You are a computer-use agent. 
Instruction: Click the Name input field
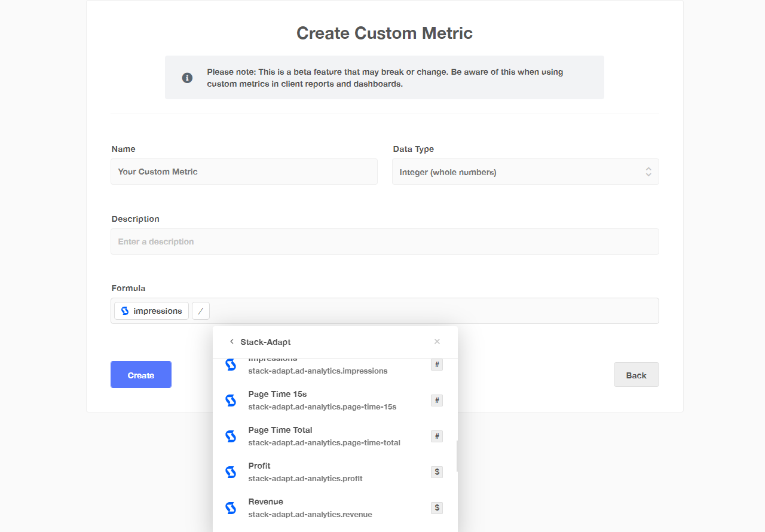[x=244, y=172]
